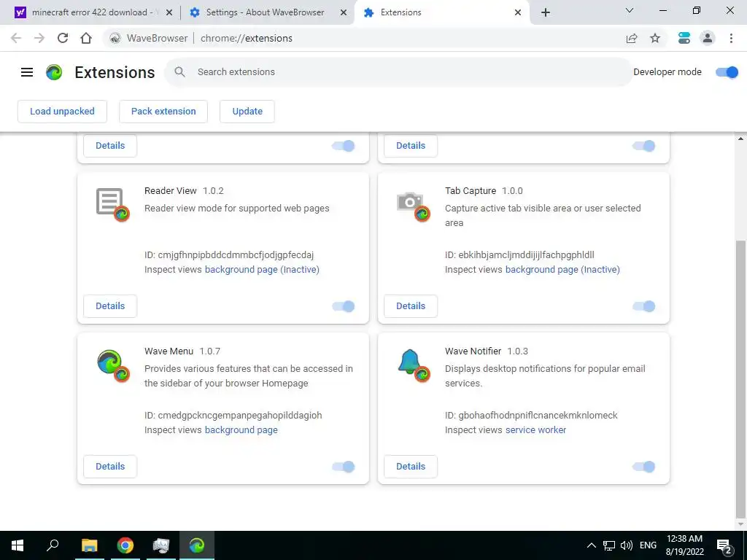Image resolution: width=747 pixels, height=560 pixels.
Task: Click the search magnifier icon
Action: pyautogui.click(x=179, y=72)
